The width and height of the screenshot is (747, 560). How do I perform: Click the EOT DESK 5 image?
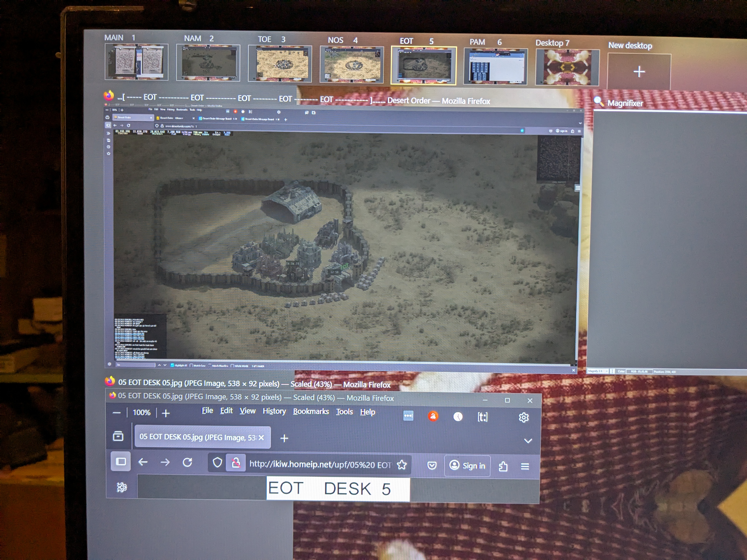338,489
